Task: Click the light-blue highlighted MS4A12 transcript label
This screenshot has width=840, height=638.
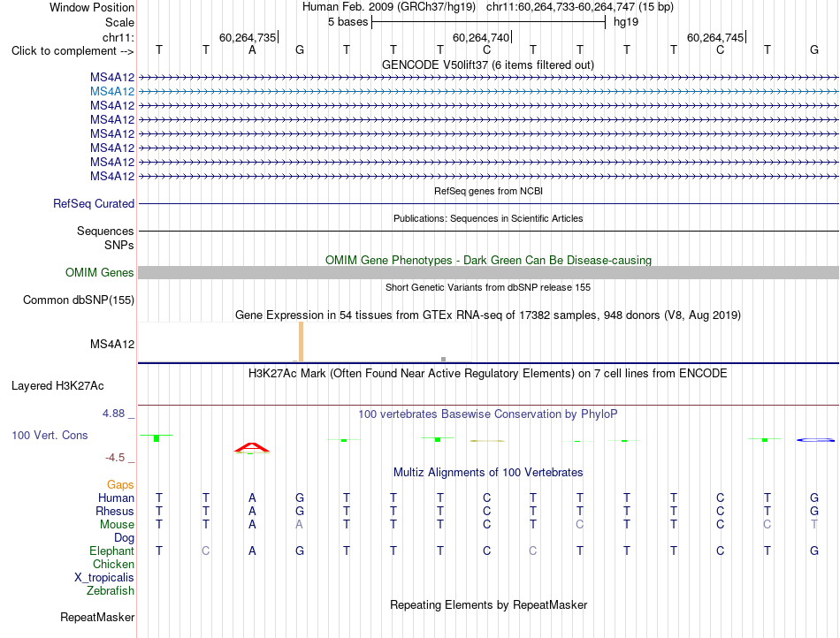Action: (112, 92)
